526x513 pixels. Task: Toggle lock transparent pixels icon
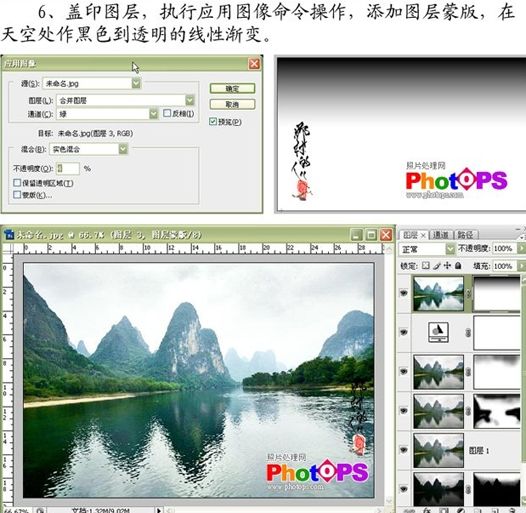(x=425, y=266)
